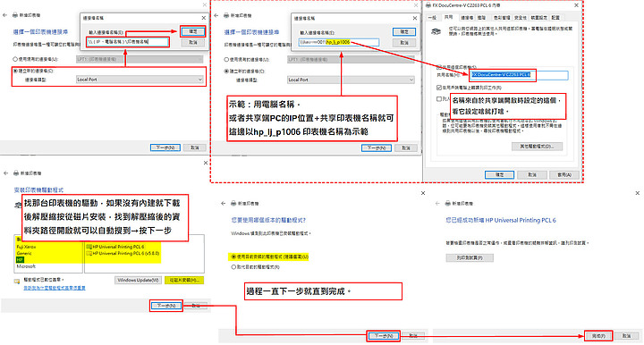The height and width of the screenshot is (345, 644).
Task: Click Next in driver version question wizard
Action: pos(383,335)
